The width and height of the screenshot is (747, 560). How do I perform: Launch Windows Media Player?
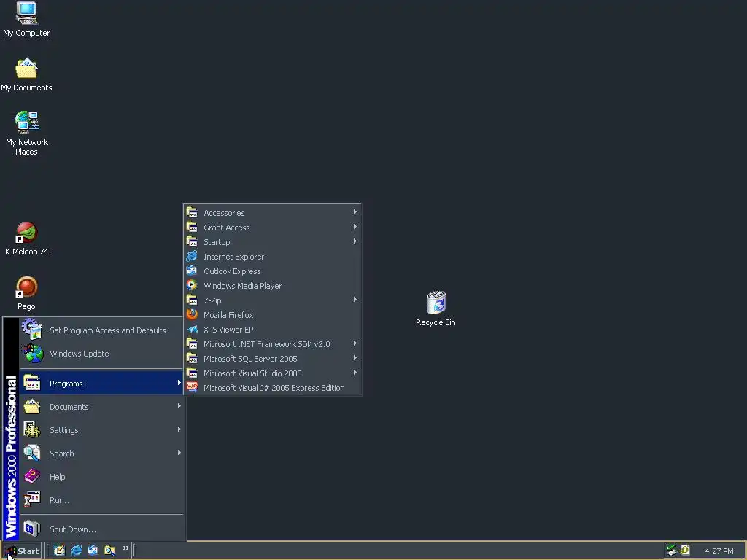pos(272,286)
